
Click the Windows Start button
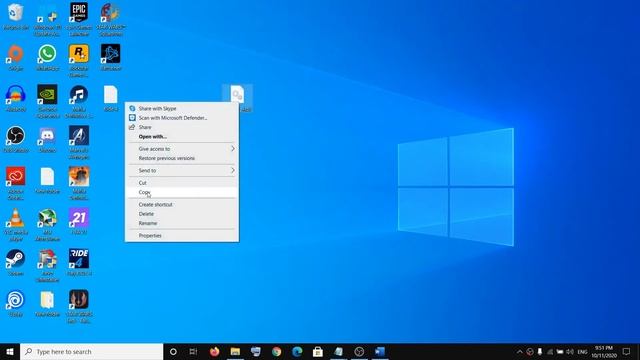click(x=10, y=351)
